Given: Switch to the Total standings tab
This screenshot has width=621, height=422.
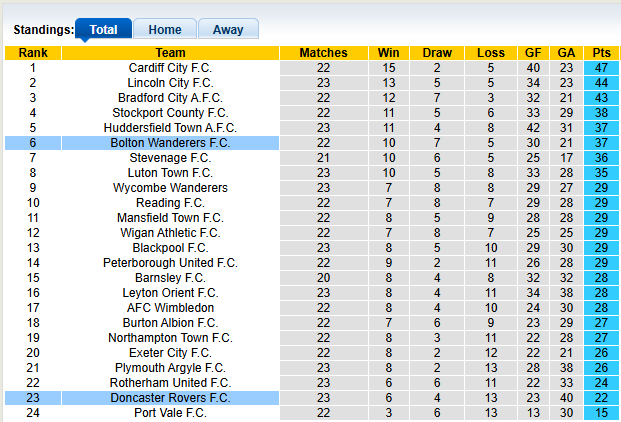Looking at the screenshot, I should coord(103,30).
